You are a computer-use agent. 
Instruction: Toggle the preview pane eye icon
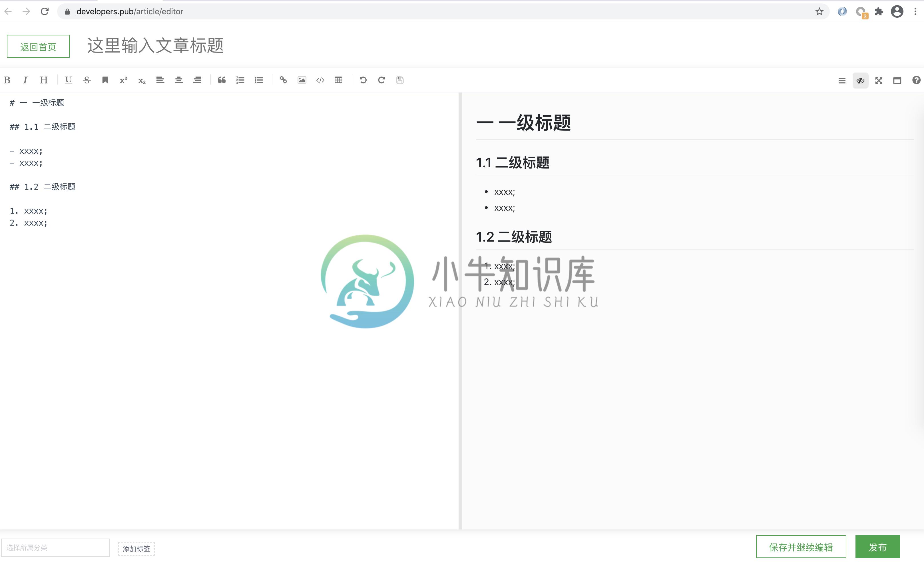[x=860, y=81]
